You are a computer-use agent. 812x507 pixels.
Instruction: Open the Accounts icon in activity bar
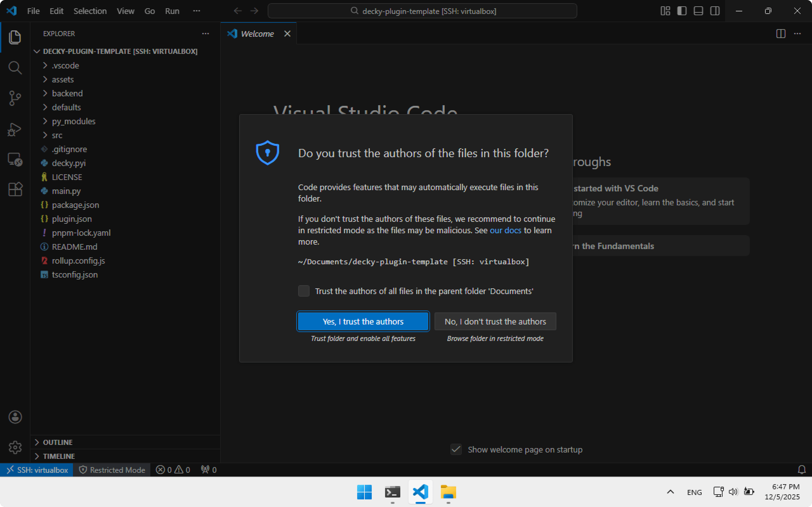coord(15,417)
